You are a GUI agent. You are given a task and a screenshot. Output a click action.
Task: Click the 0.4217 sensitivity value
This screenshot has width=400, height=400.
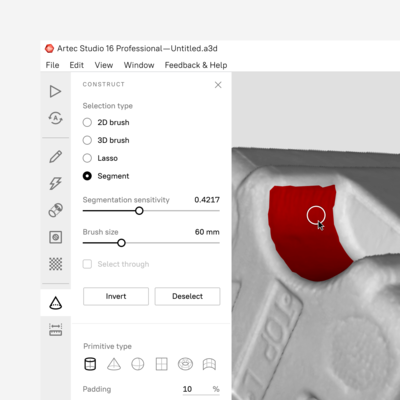coord(207,200)
